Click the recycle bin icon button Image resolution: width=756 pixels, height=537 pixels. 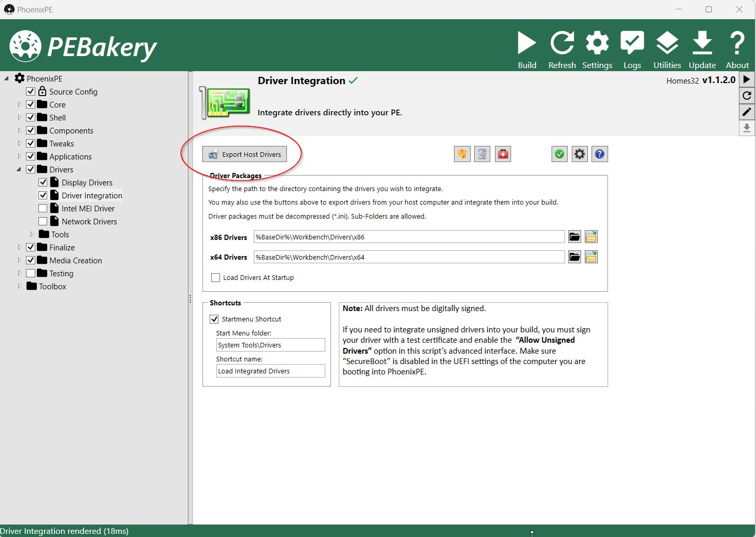pos(482,154)
